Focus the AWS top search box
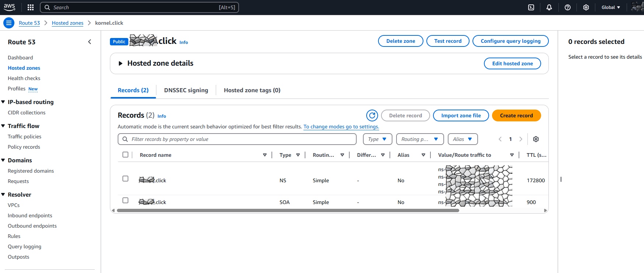The width and height of the screenshot is (644, 273). [139, 7]
